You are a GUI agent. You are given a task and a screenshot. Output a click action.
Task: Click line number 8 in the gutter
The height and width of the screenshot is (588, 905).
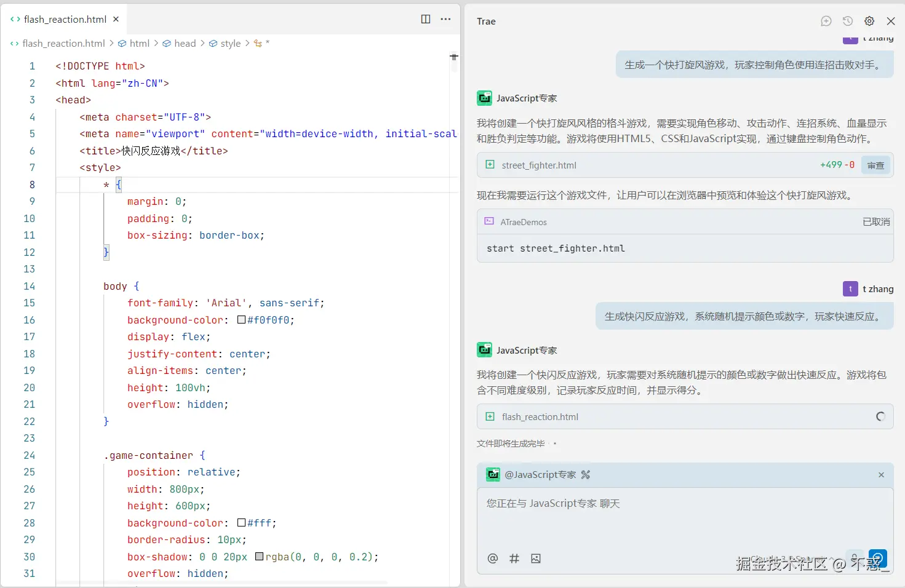tap(32, 185)
